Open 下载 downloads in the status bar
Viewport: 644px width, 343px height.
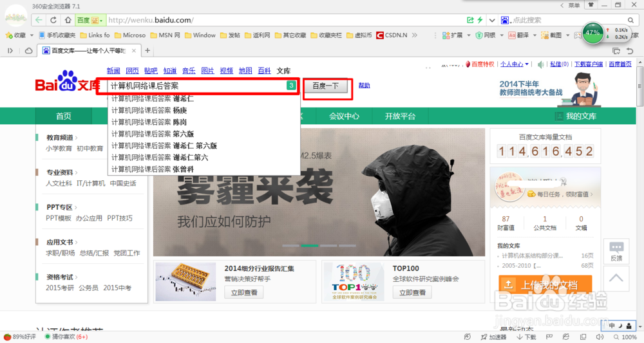(x=527, y=337)
